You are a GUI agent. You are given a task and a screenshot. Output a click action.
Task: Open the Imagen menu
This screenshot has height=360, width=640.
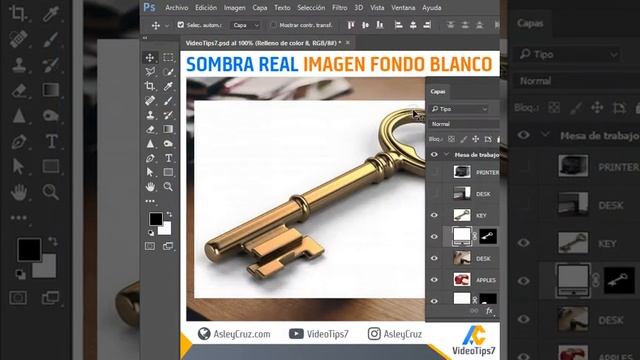235,8
